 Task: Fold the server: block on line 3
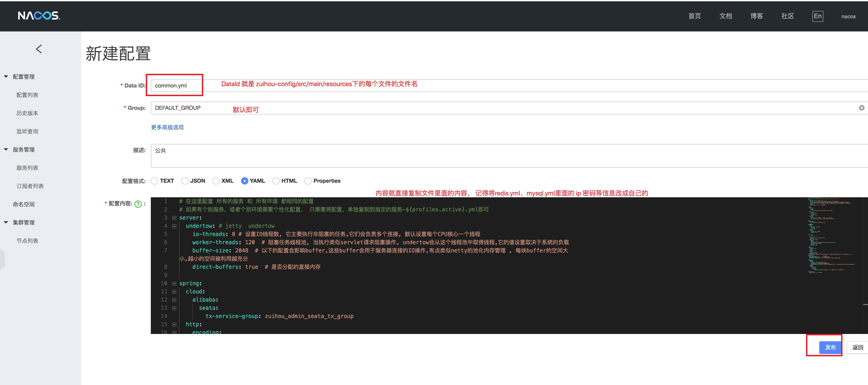[174, 218]
